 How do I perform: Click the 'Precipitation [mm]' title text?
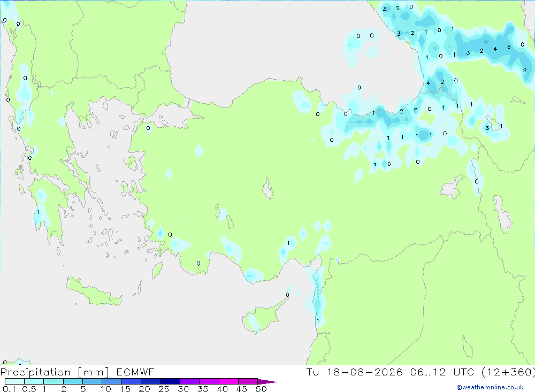point(55,372)
